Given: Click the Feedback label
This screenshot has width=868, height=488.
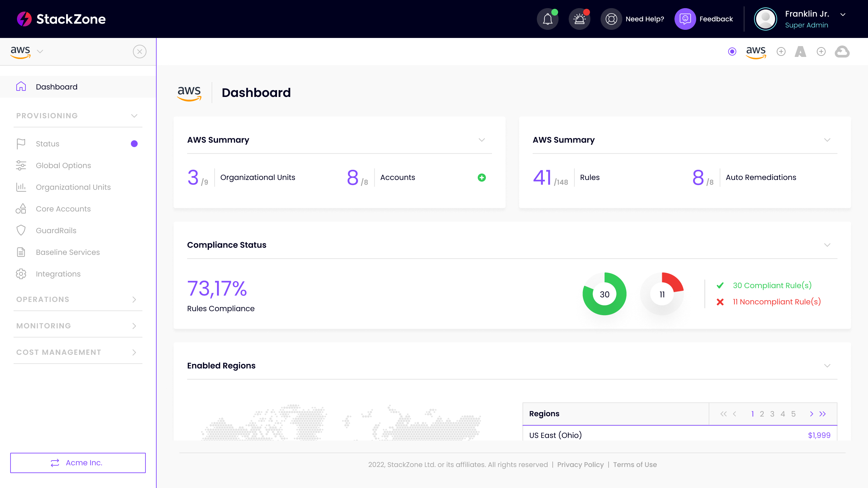Looking at the screenshot, I should click(x=716, y=19).
